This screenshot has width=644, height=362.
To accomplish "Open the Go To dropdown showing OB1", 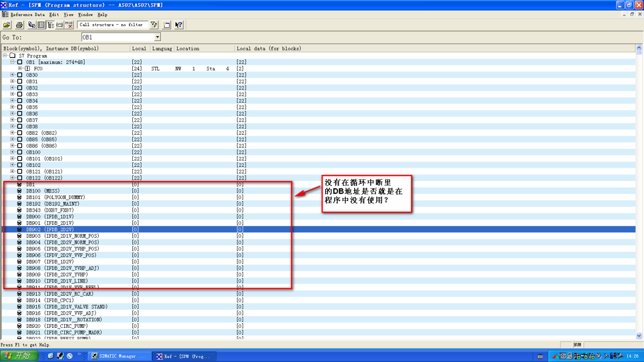I will tap(157, 37).
